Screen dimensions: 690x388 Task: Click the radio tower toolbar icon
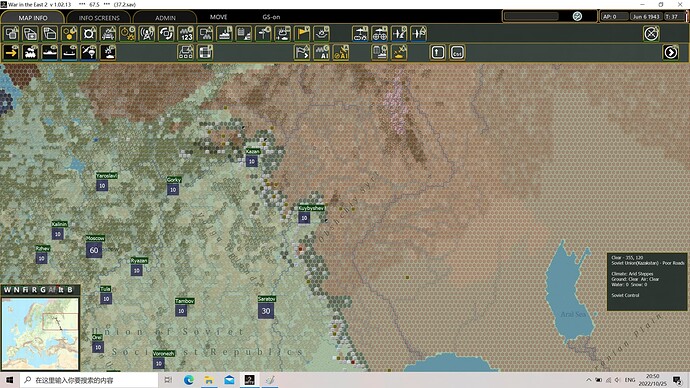[147, 33]
